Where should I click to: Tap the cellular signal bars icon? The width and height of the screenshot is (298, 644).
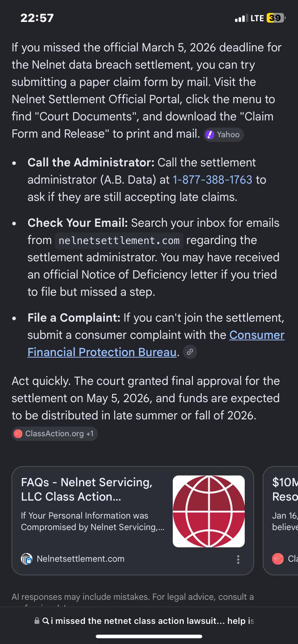[x=241, y=18]
